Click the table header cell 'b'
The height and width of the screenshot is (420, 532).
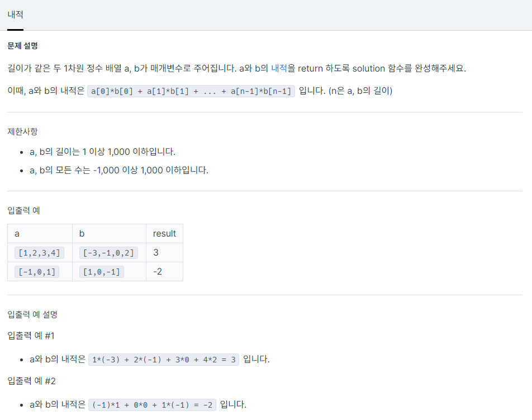(110, 234)
